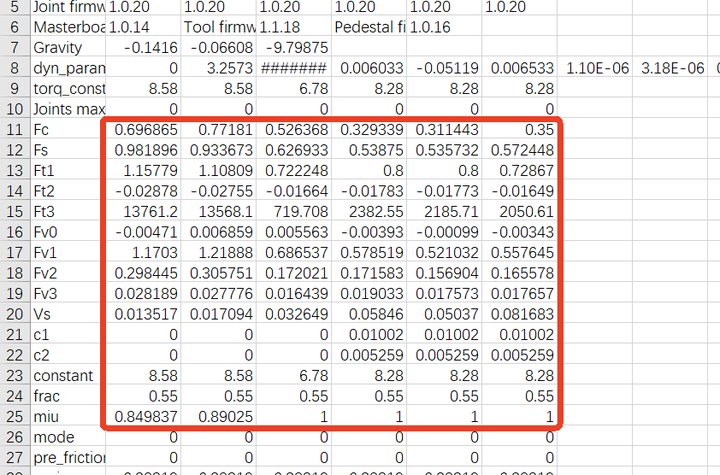Select row header 11
720x475 pixels.
[x=13, y=131]
